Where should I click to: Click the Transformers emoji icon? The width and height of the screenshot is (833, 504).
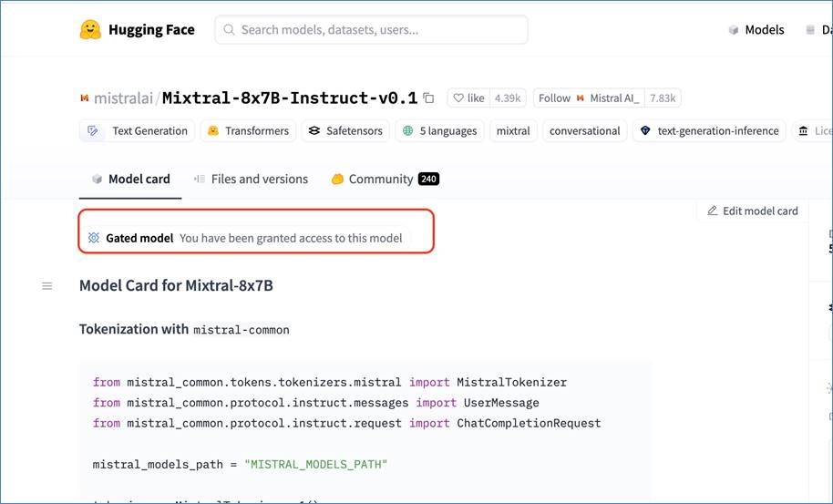coord(213,130)
